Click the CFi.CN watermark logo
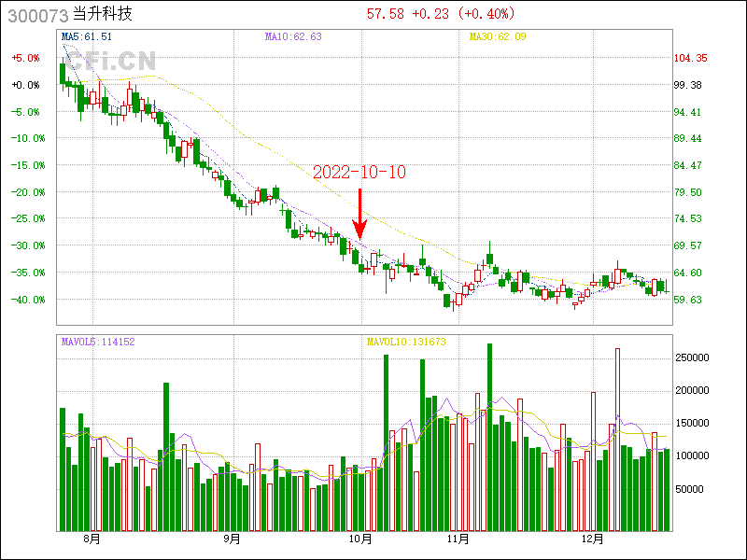Image resolution: width=747 pixels, height=560 pixels. pyautogui.click(x=109, y=61)
